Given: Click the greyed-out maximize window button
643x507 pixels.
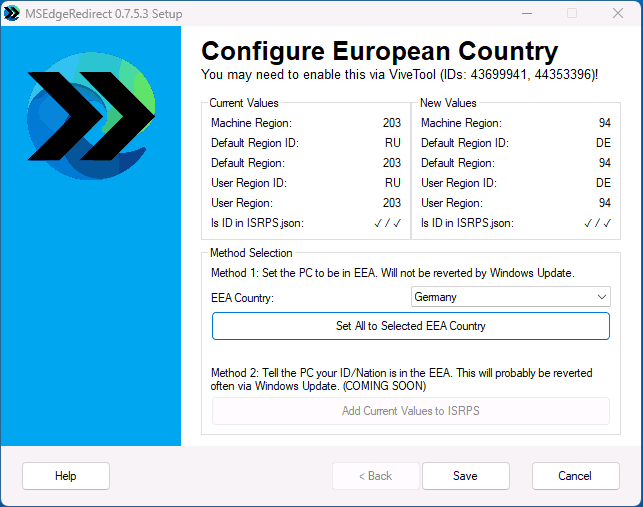Looking at the screenshot, I should pos(572,13).
